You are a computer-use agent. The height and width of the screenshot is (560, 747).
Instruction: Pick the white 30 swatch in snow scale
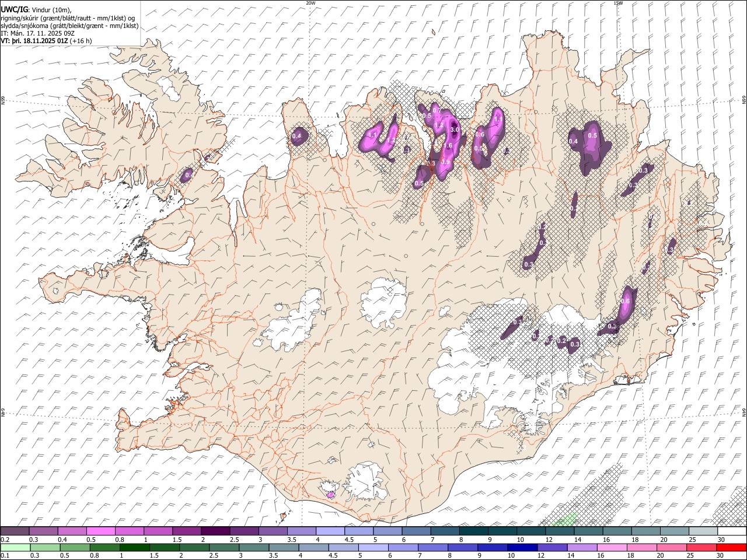[732, 531]
